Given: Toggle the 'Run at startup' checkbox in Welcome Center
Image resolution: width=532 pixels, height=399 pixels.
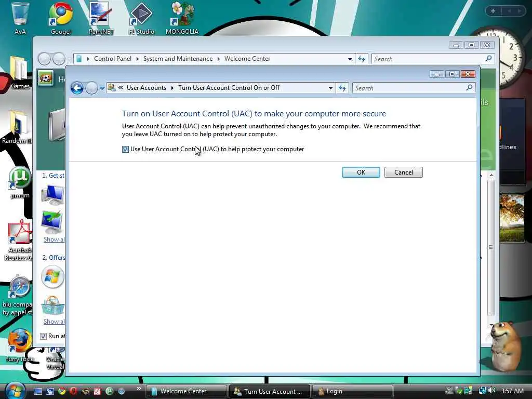Looking at the screenshot, I should pyautogui.click(x=43, y=336).
